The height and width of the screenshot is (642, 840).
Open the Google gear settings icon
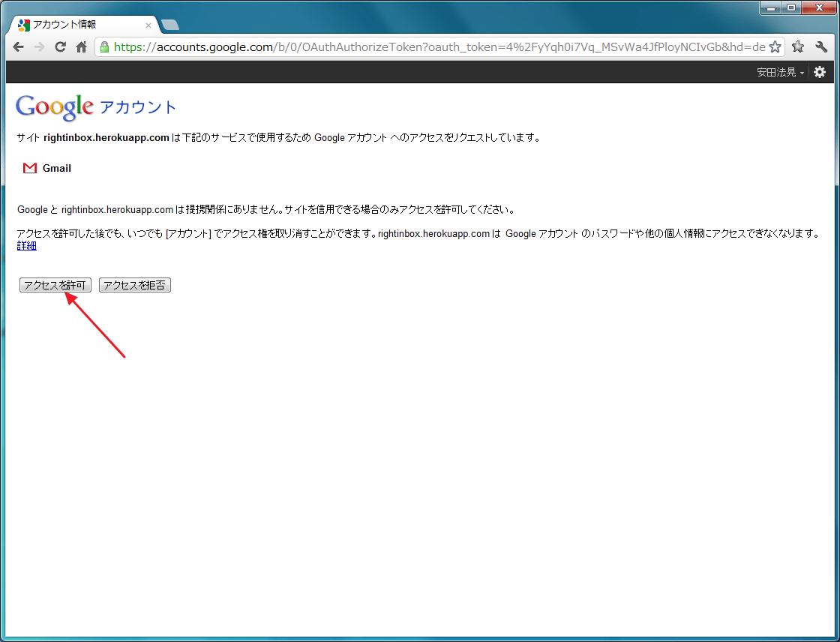pyautogui.click(x=820, y=72)
